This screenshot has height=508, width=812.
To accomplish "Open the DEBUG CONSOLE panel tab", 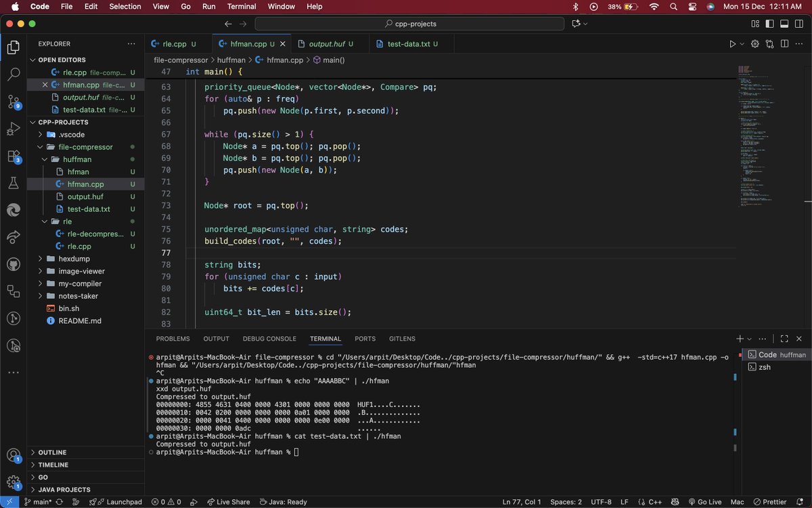I will pos(269,339).
